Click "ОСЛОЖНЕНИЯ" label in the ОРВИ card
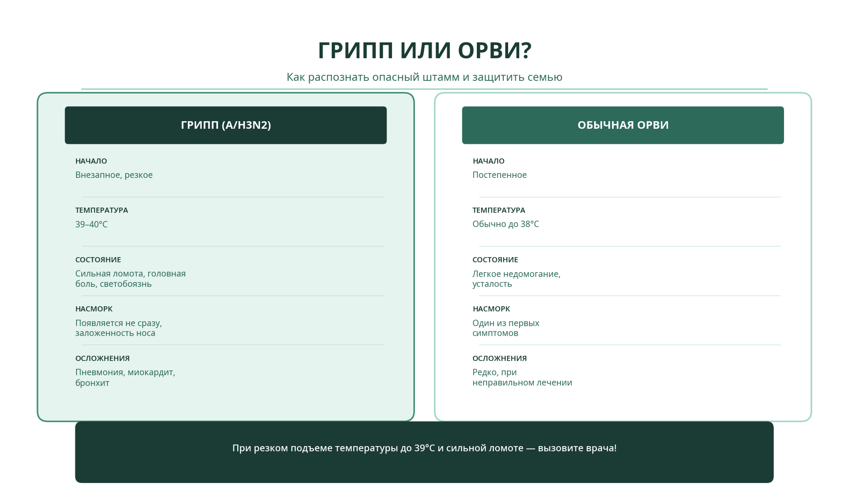The width and height of the screenshot is (847, 504). [499, 359]
